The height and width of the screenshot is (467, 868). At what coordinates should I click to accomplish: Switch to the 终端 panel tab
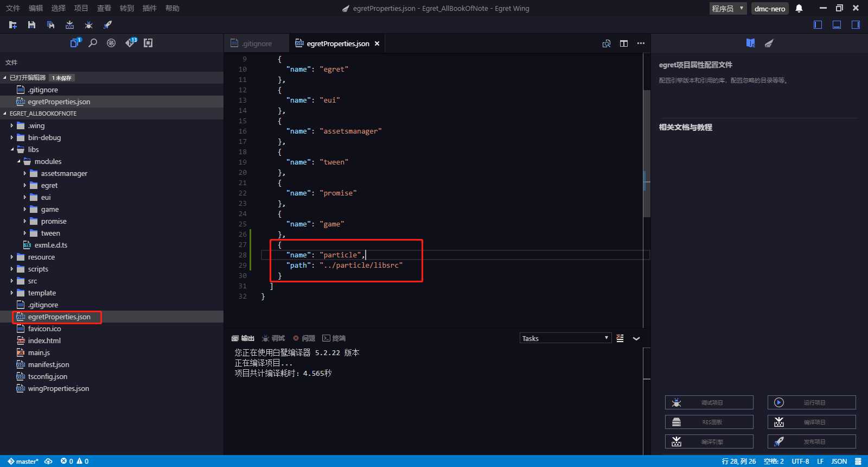pos(334,338)
